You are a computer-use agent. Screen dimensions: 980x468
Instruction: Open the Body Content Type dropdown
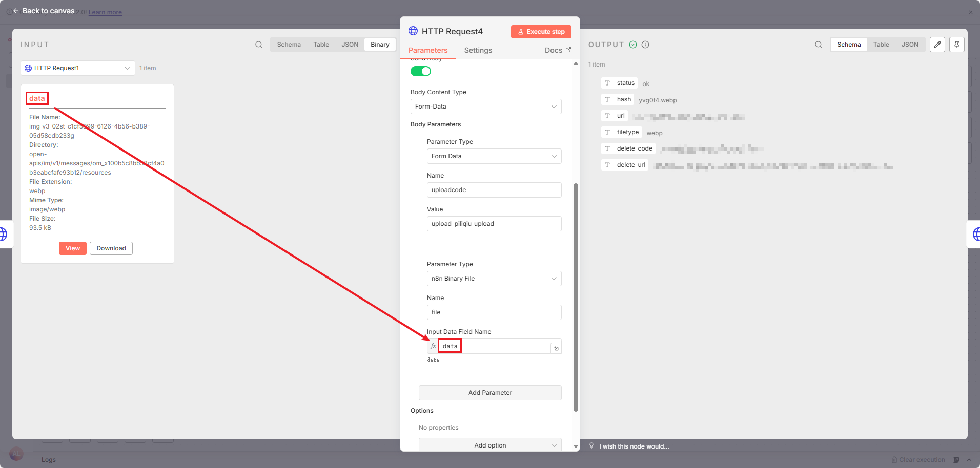point(485,107)
